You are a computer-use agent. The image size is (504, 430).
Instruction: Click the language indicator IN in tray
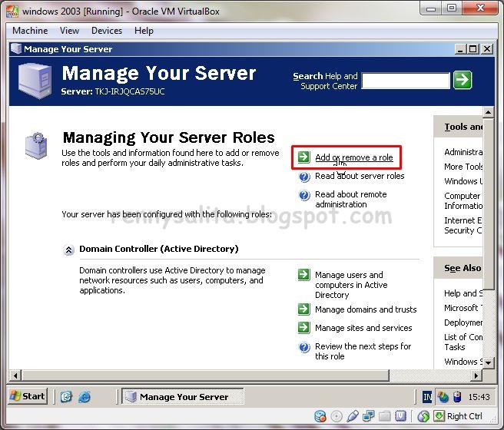[x=427, y=397]
